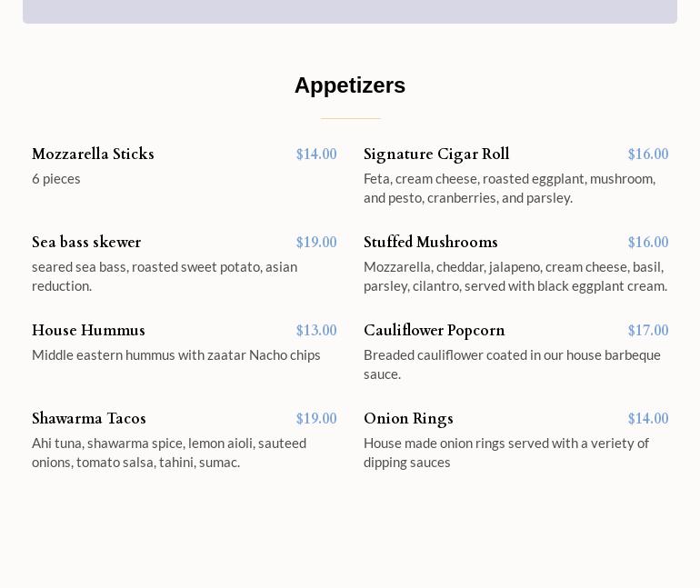Image resolution: width=700 pixels, height=588 pixels.
Task: Click the Onion Rings $14.00 price
Action: [647, 419]
